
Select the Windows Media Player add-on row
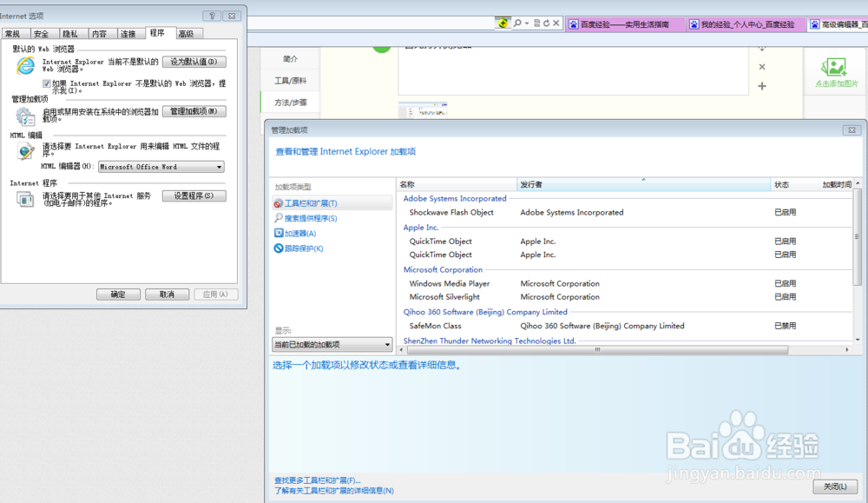624,283
